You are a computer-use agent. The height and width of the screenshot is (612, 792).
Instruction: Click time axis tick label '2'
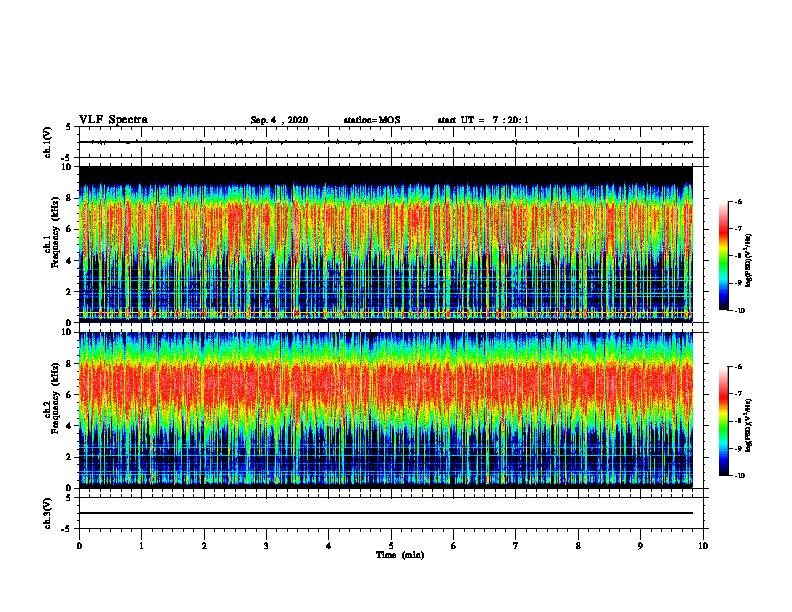(x=204, y=546)
